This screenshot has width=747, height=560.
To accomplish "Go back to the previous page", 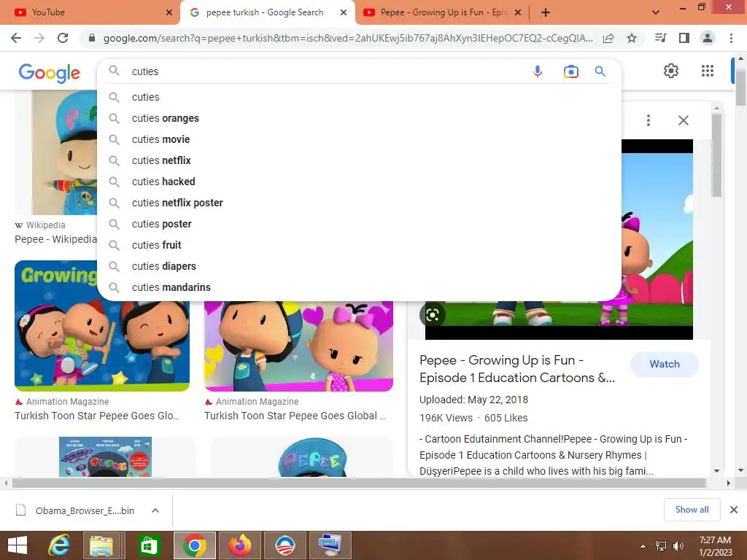I will (16, 38).
